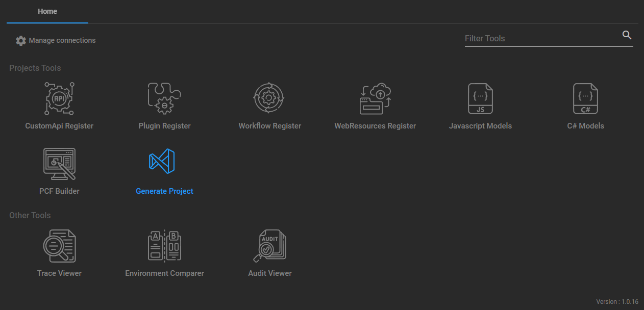Click the Visual Studio Generate Project icon

pyautogui.click(x=162, y=162)
